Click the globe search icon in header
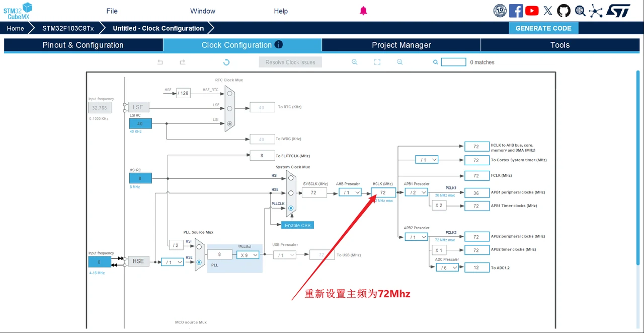 tap(580, 11)
